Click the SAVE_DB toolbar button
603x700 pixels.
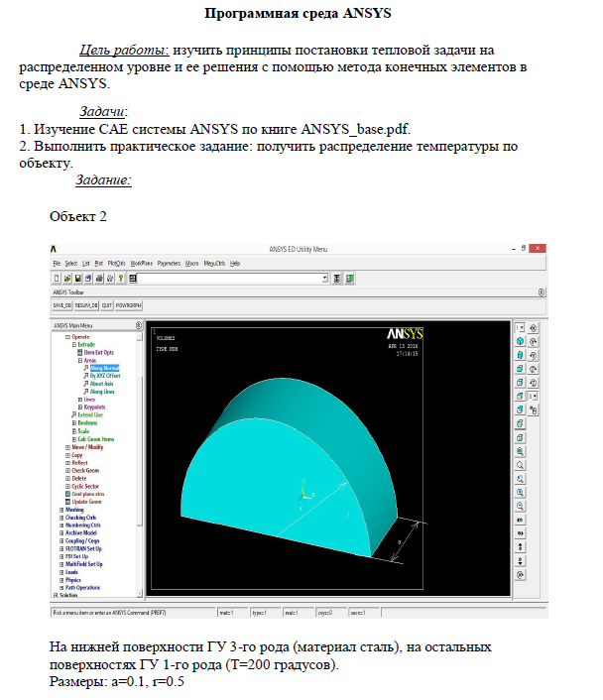coord(62,305)
